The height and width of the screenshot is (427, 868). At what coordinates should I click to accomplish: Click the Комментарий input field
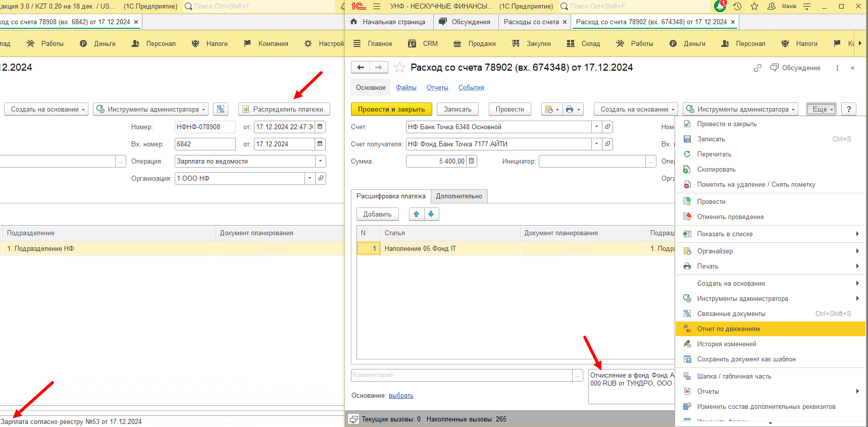462,375
